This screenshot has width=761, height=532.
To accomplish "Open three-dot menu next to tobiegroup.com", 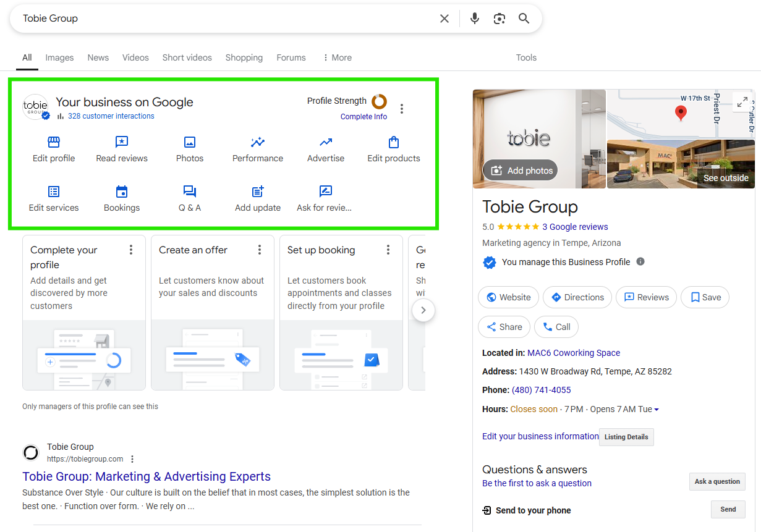I will (132, 459).
